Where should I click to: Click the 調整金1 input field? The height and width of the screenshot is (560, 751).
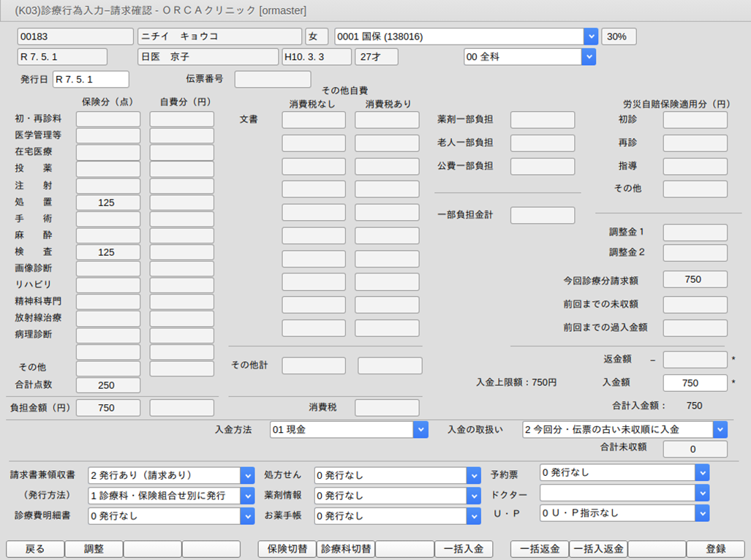point(695,232)
